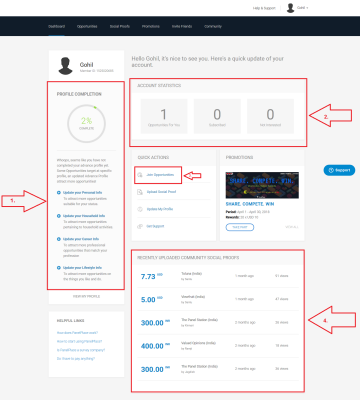Click the Take Part button

(x=240, y=227)
